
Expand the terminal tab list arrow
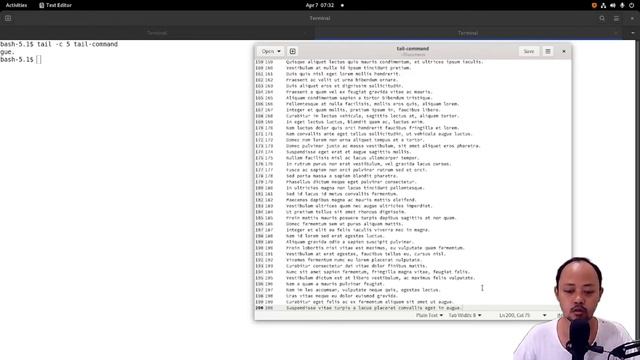tap(633, 33)
